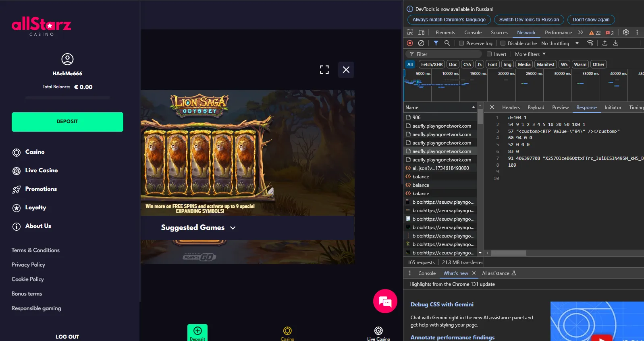Click the request list vertical scrollbar
Viewport: 644px width, 341px height.
pyautogui.click(x=480, y=116)
